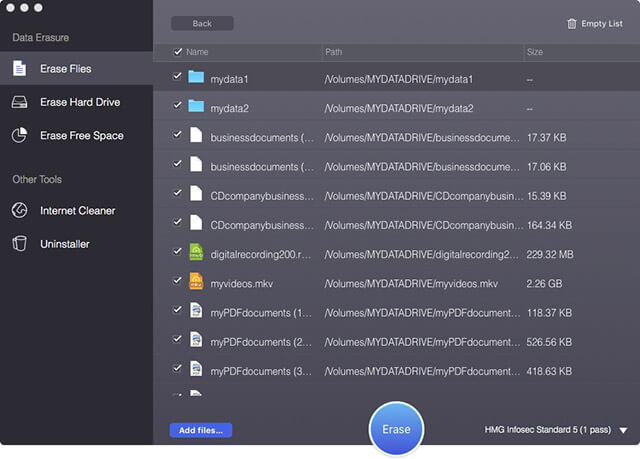This screenshot has width=640, height=459.
Task: Click the myPDFdocuments (2 file icon
Action: coord(196,339)
